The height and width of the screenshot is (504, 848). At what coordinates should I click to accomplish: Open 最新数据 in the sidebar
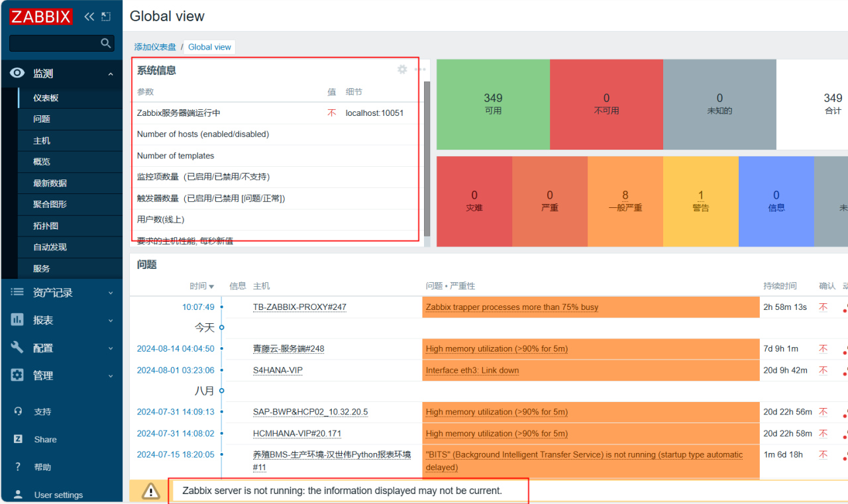pos(50,183)
